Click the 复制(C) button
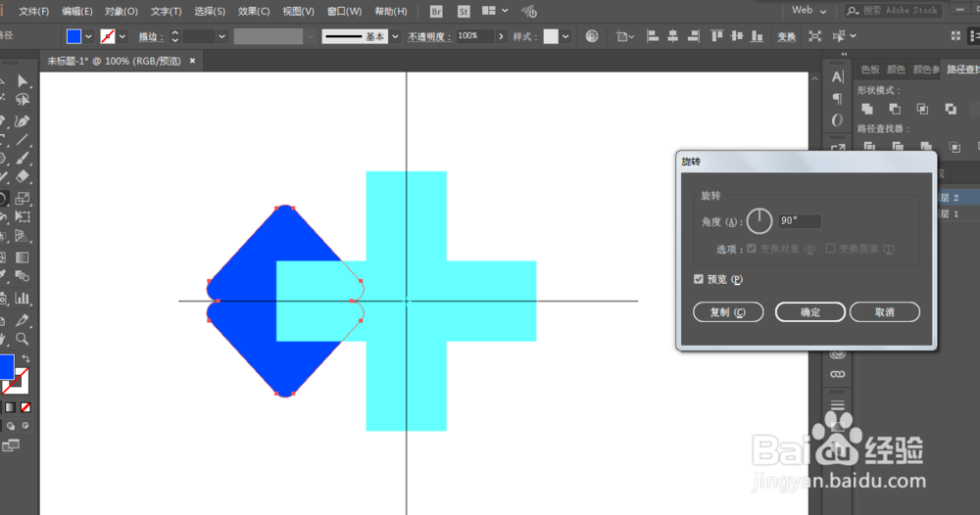 point(728,312)
